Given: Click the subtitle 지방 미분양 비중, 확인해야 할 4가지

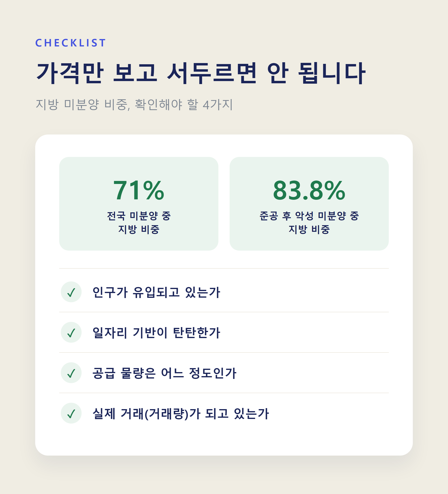Looking at the screenshot, I should click(x=134, y=105).
